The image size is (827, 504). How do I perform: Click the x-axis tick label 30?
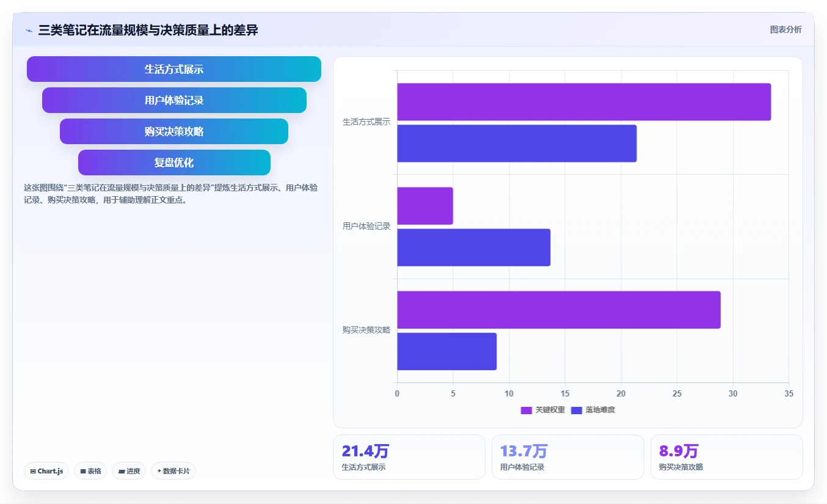[x=733, y=394]
